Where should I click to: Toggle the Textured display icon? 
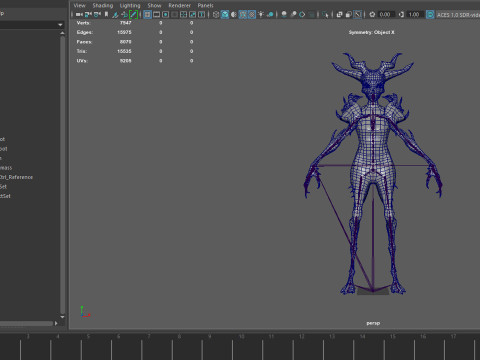tap(252, 14)
